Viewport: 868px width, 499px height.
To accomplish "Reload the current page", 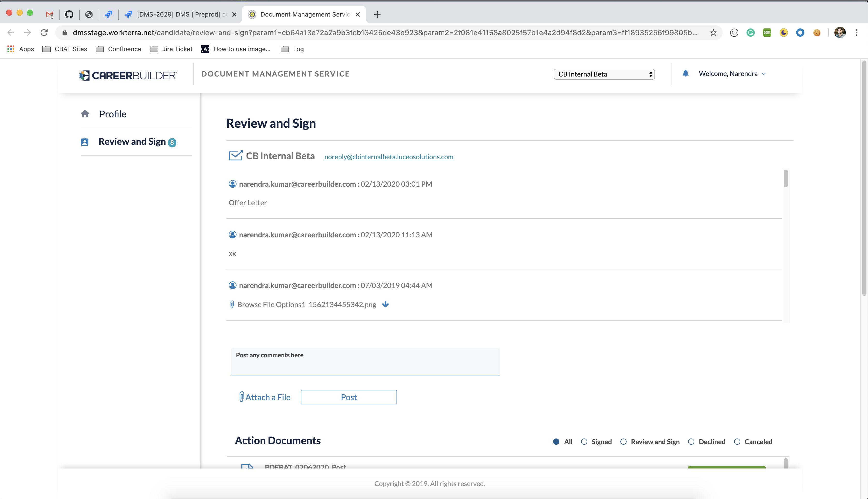I will pyautogui.click(x=44, y=33).
